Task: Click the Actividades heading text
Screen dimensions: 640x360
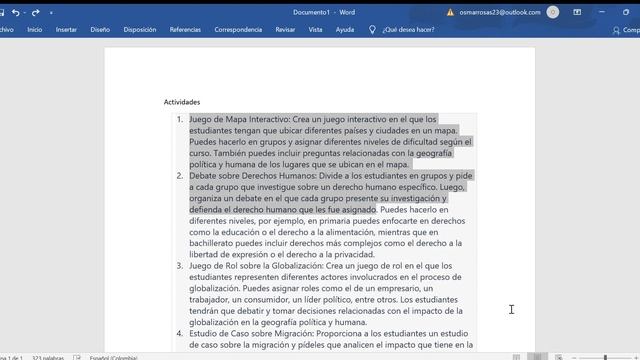Action: [x=182, y=102]
